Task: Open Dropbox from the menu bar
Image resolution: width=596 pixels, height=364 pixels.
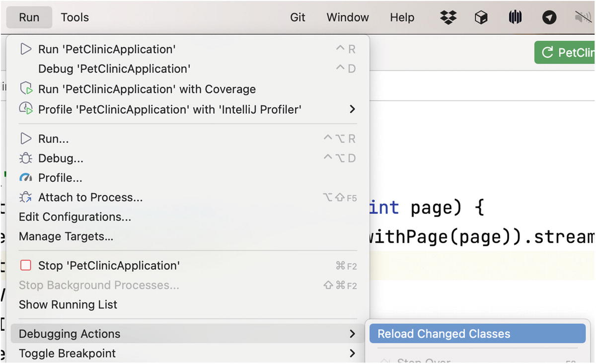Action: point(448,17)
